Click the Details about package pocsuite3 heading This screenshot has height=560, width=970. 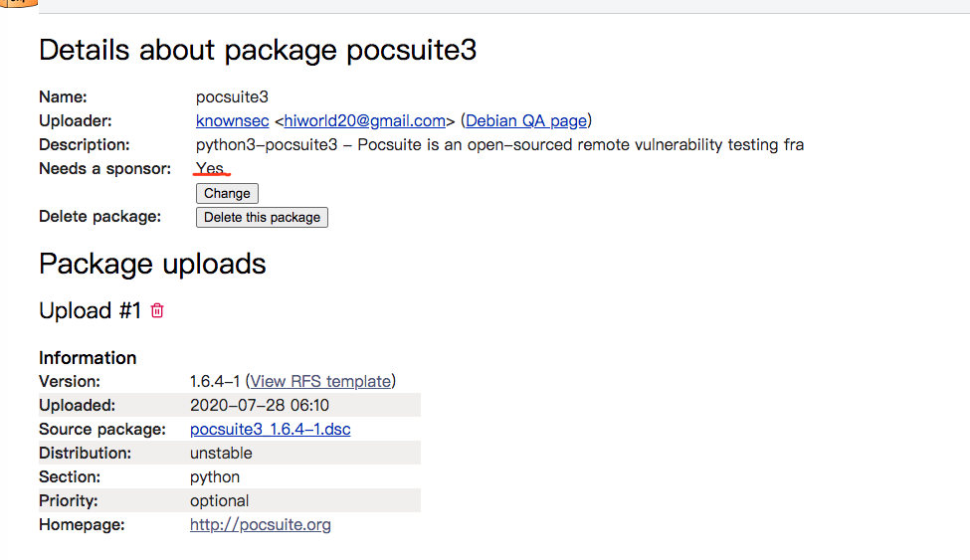(258, 50)
